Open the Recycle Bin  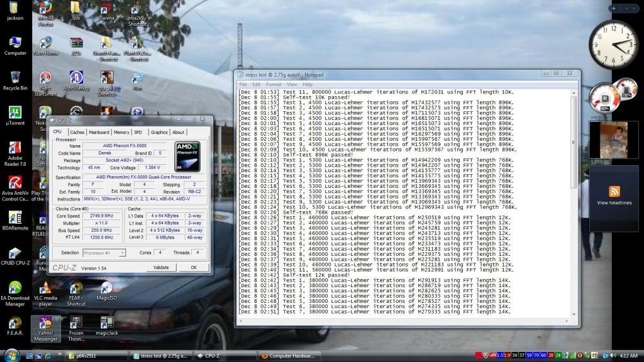[15, 81]
